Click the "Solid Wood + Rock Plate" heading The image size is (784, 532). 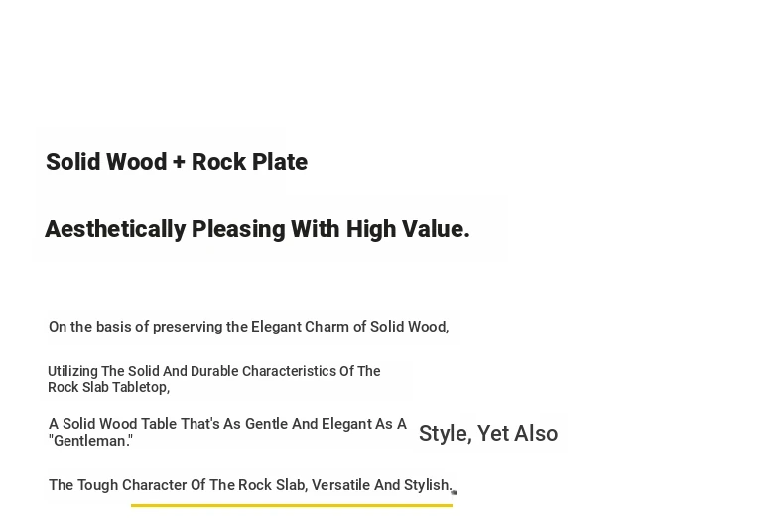click(177, 162)
